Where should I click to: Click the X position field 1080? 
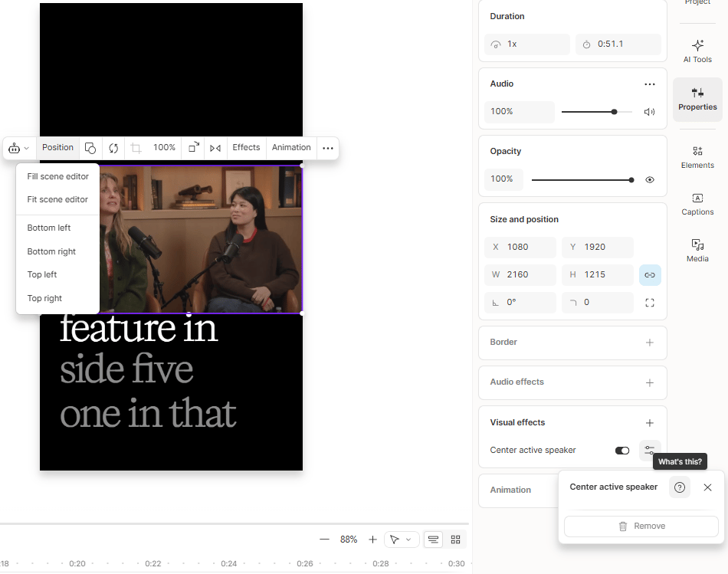pyautogui.click(x=520, y=247)
